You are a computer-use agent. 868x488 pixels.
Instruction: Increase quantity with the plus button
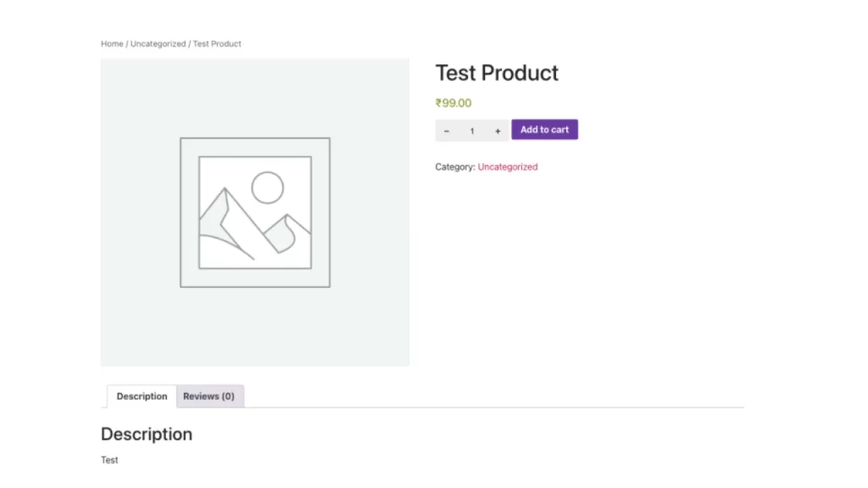[498, 130]
